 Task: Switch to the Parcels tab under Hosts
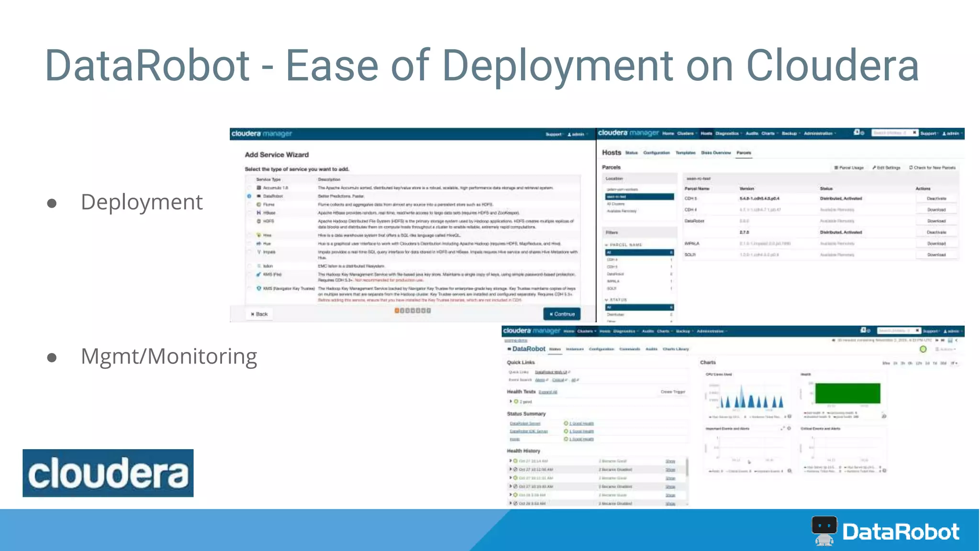pos(744,153)
